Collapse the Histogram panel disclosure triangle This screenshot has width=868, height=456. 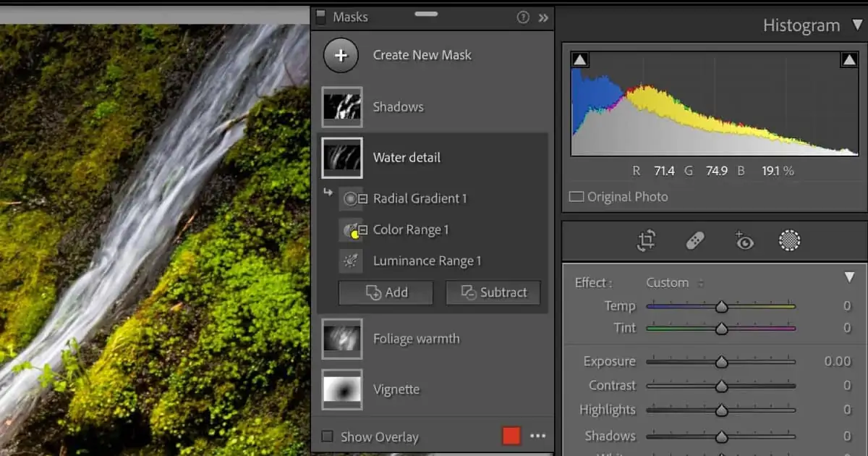856,25
